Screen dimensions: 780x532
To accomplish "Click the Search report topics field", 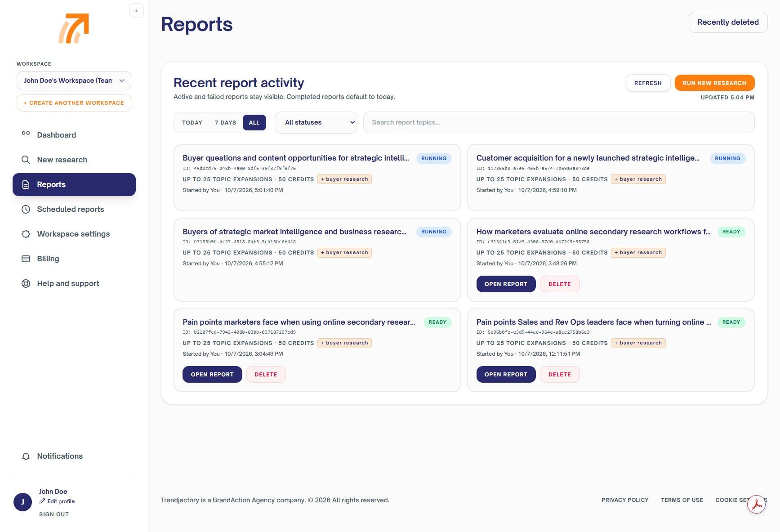I will click(x=559, y=122).
